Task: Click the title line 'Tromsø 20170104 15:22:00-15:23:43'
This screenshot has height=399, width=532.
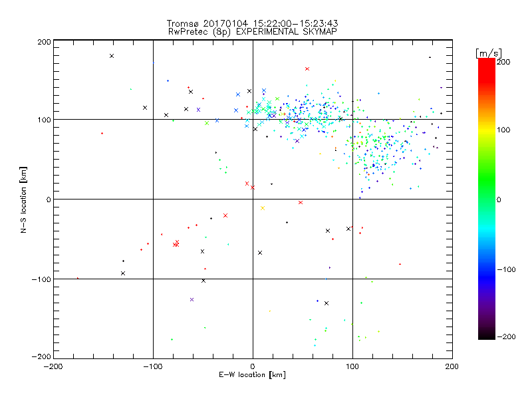Action: [252, 23]
